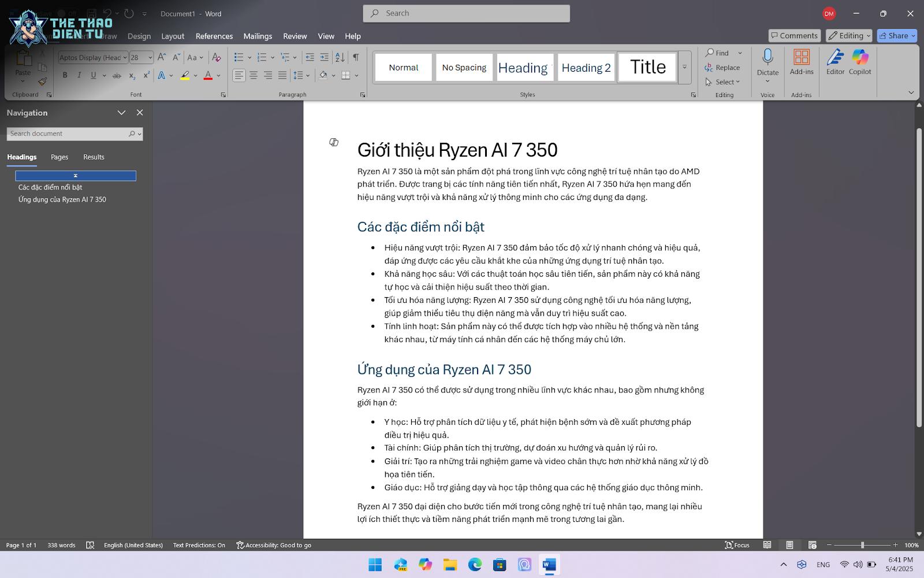Open Navigation pane options chevron

click(x=121, y=113)
